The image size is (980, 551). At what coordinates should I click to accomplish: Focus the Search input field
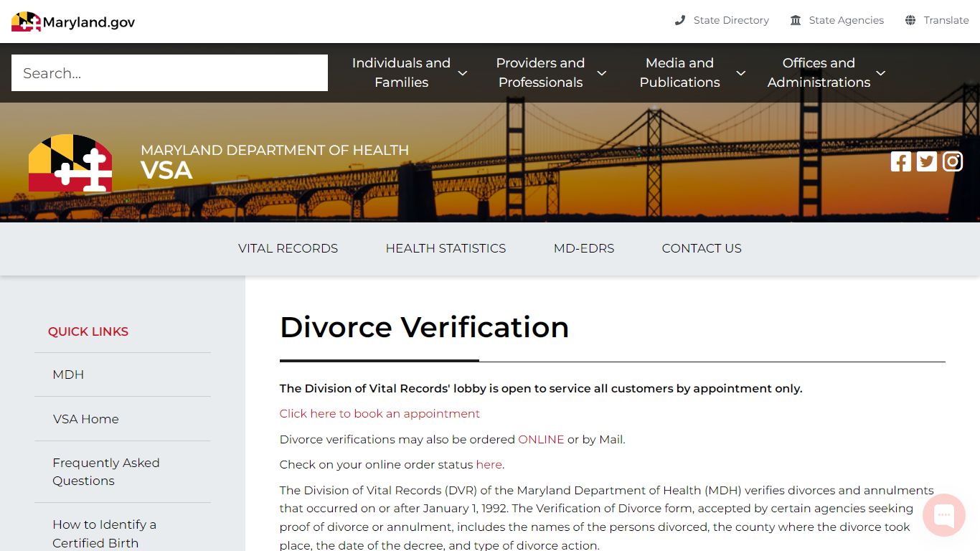click(169, 72)
